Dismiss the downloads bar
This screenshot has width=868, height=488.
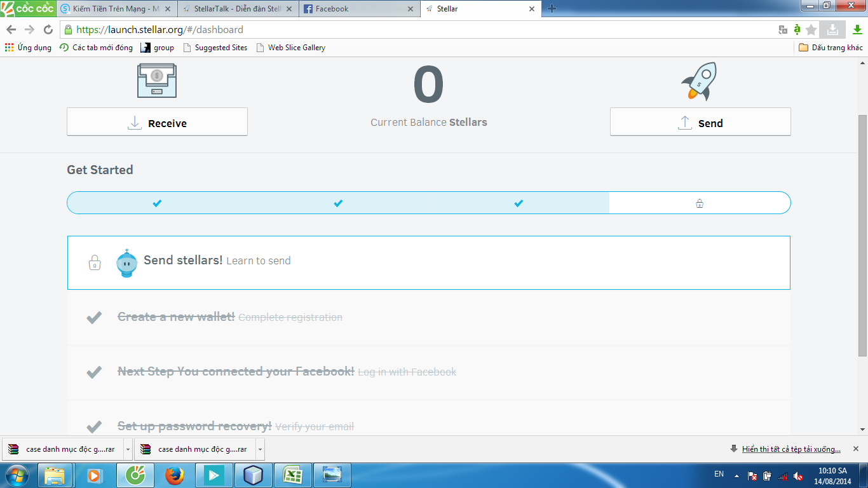(x=855, y=449)
